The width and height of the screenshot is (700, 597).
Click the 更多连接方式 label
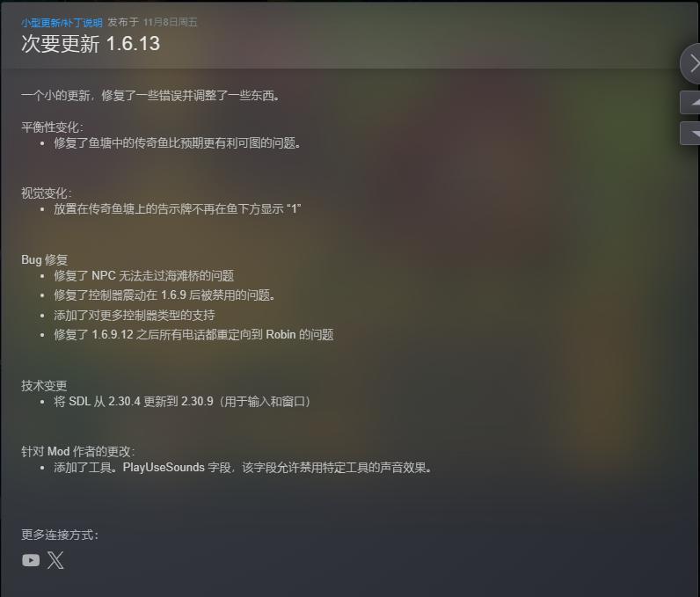point(60,535)
